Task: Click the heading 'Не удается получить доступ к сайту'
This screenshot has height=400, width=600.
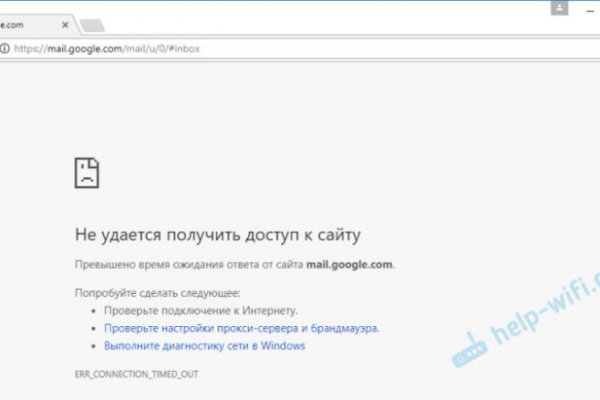Action: (x=217, y=235)
